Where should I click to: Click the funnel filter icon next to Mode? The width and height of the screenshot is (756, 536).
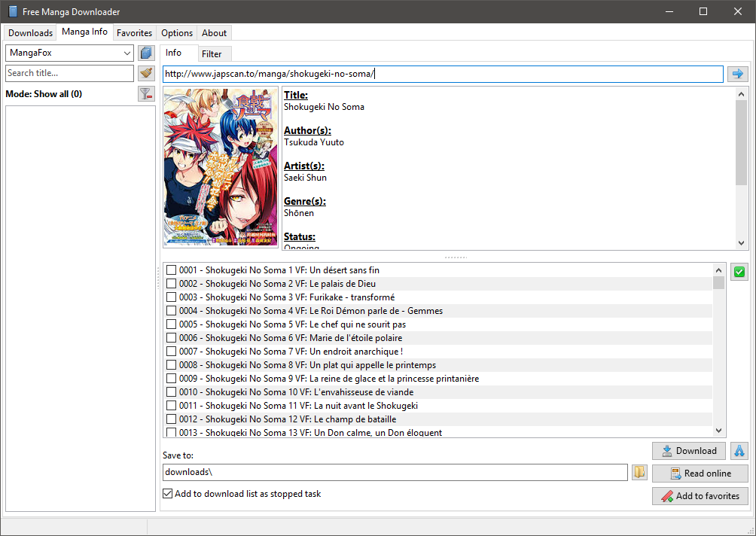pos(146,93)
